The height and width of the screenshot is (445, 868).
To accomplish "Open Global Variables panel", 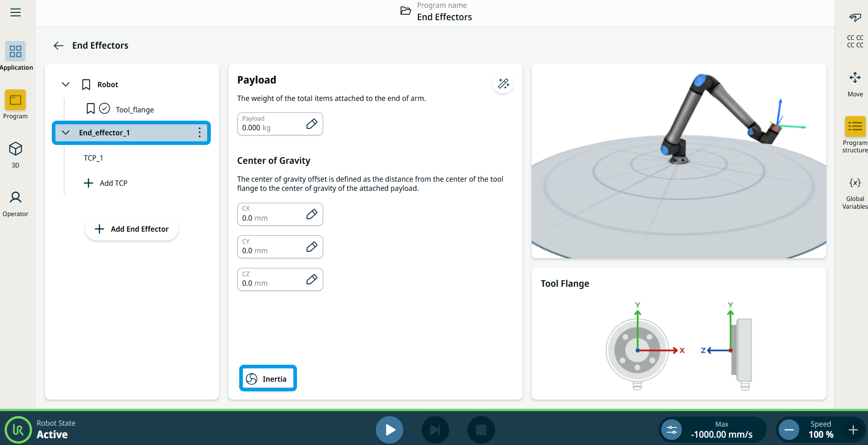I will pyautogui.click(x=855, y=193).
